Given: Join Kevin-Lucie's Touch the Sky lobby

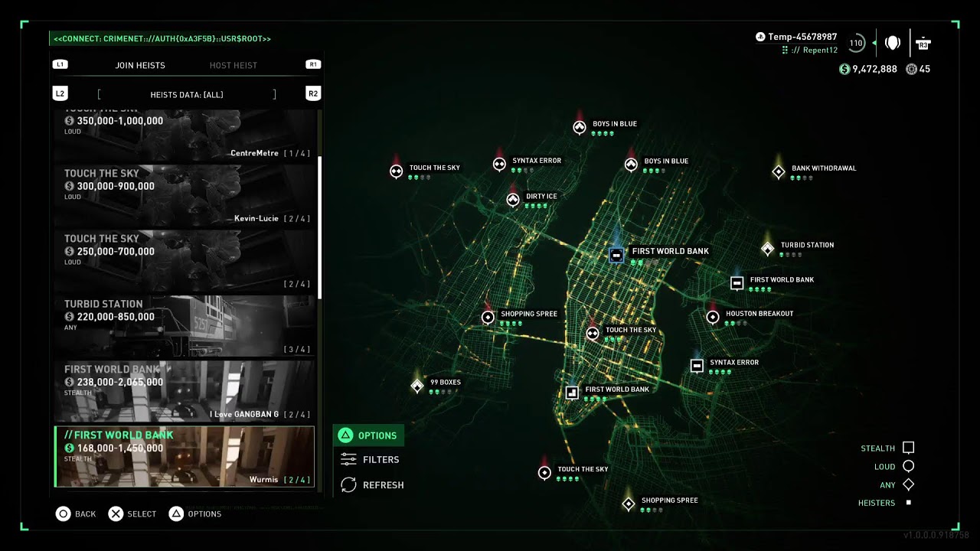Looking at the screenshot, I should click(x=185, y=195).
